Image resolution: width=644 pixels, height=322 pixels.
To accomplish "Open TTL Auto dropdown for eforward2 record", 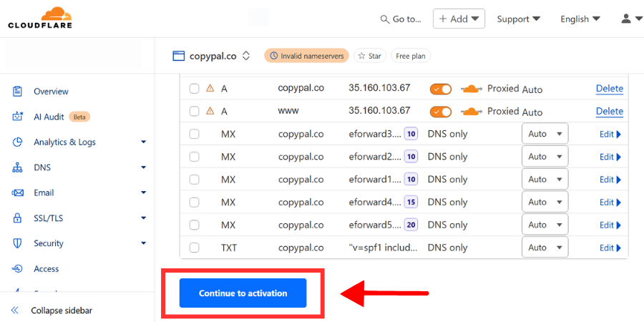I will 545,157.
